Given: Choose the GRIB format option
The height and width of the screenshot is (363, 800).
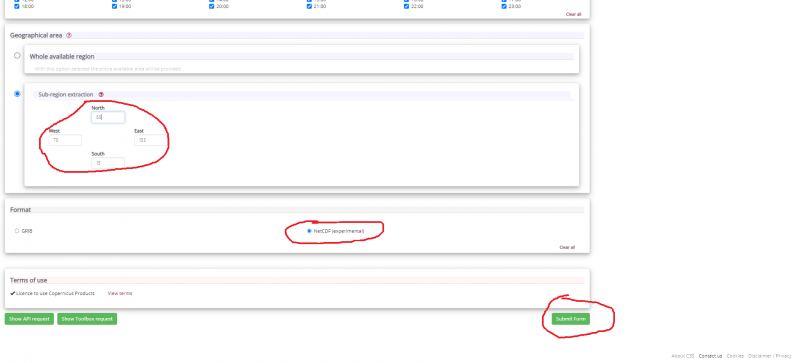Looking at the screenshot, I should click(x=17, y=231).
